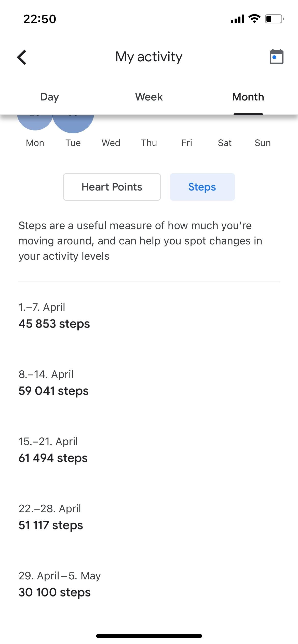Switch to the Day tab
The height and width of the screenshot is (644, 298).
(x=49, y=97)
